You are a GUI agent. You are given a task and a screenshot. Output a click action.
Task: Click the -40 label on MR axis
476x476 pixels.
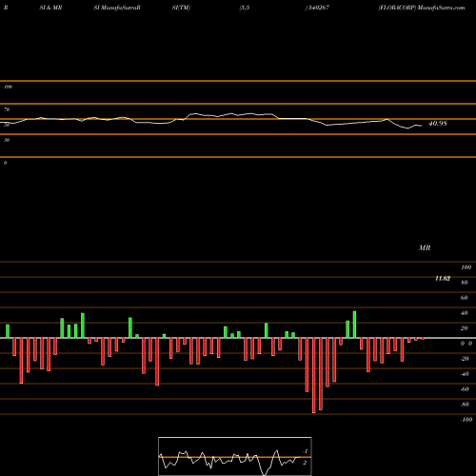pyautogui.click(x=465, y=374)
